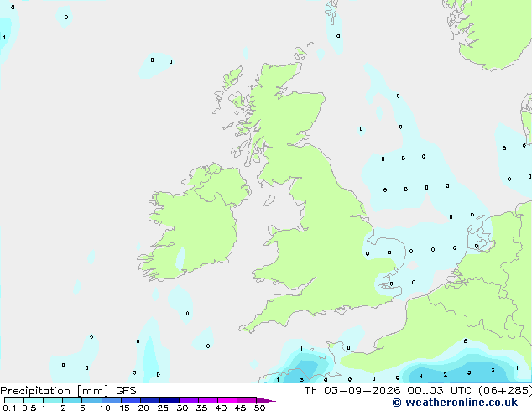Screen dimensions: 532x411
Task: Pick the 15–20 mm blue legend swatch
Action: (x=131, y=400)
